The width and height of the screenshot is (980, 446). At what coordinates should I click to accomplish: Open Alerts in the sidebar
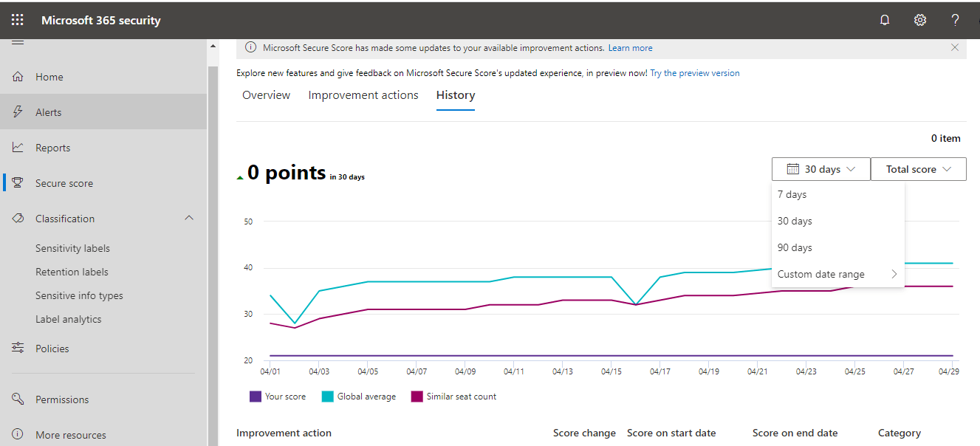pos(103,112)
